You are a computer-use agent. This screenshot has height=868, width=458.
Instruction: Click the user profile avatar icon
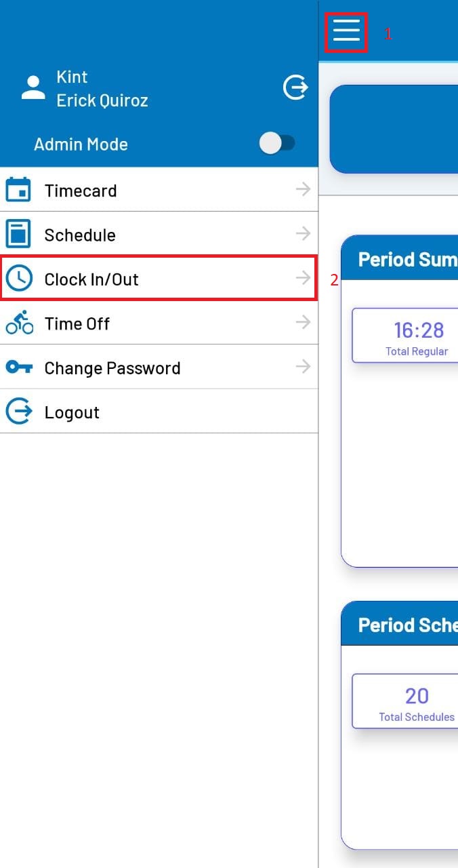[x=33, y=88]
